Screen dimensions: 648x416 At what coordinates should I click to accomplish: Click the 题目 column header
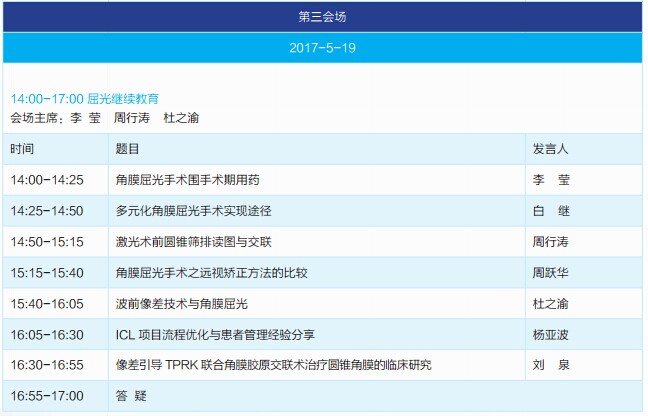[x=127, y=149]
